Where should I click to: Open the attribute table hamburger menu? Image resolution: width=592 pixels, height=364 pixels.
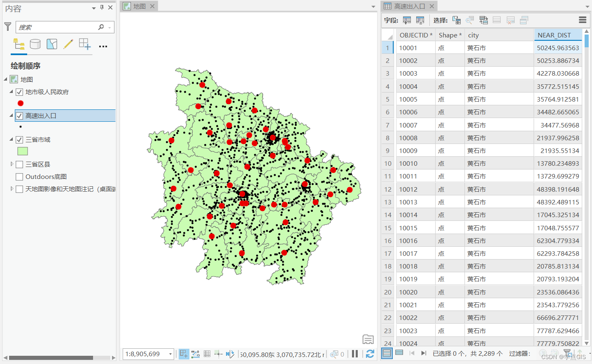583,20
